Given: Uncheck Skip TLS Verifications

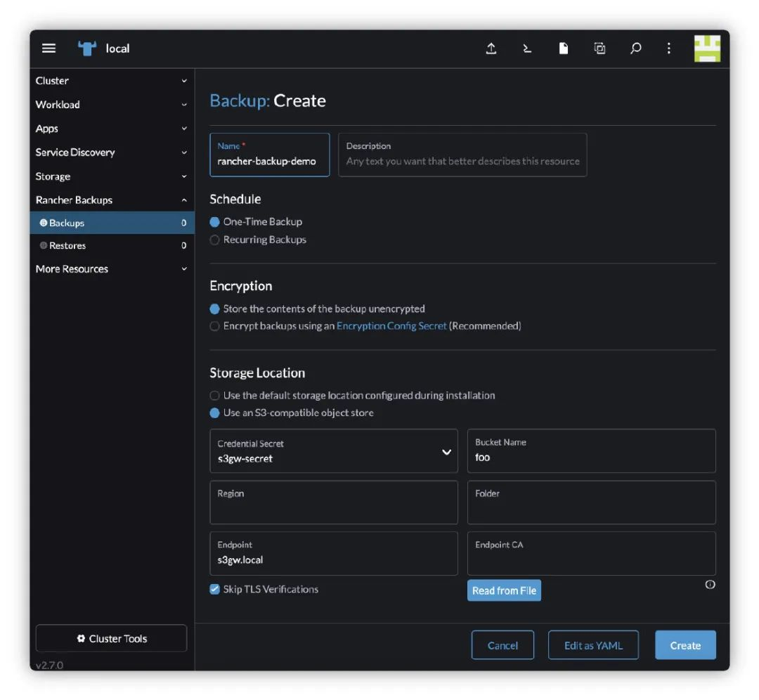Looking at the screenshot, I should point(214,589).
